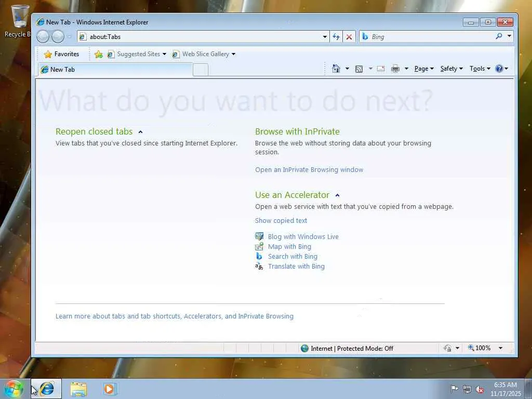Expand the Print dropdown arrow
The height and width of the screenshot is (399, 532).
click(406, 69)
